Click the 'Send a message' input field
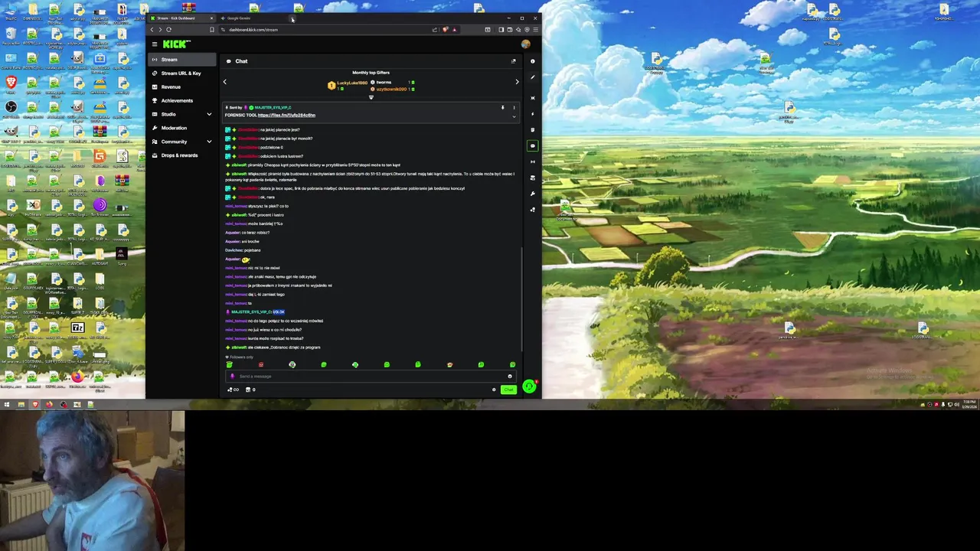 coord(371,377)
